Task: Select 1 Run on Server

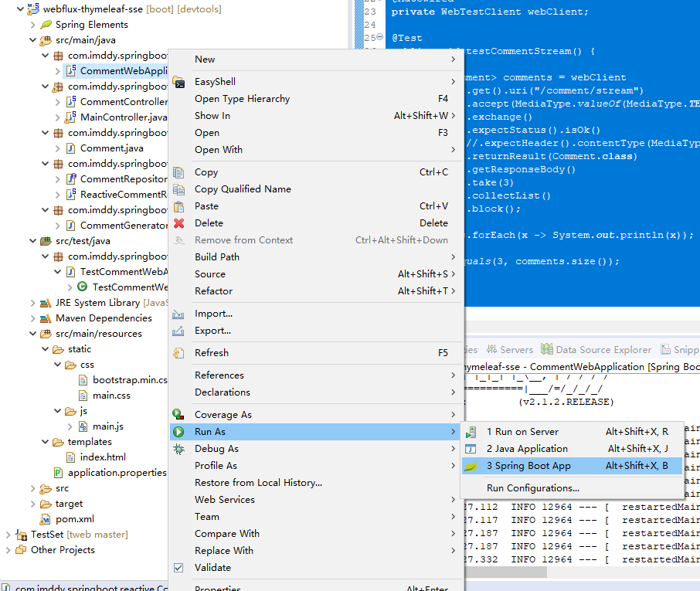Action: click(x=572, y=432)
